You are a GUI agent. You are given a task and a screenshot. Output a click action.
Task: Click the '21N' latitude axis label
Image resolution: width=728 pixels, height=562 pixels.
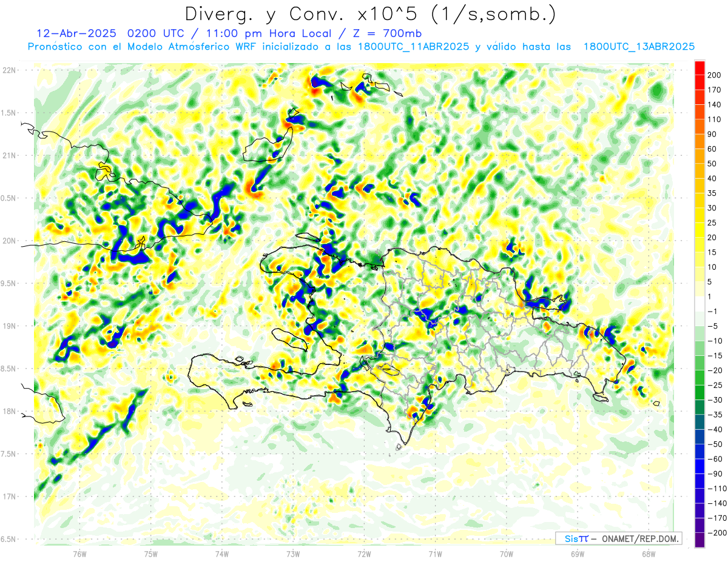8,155
